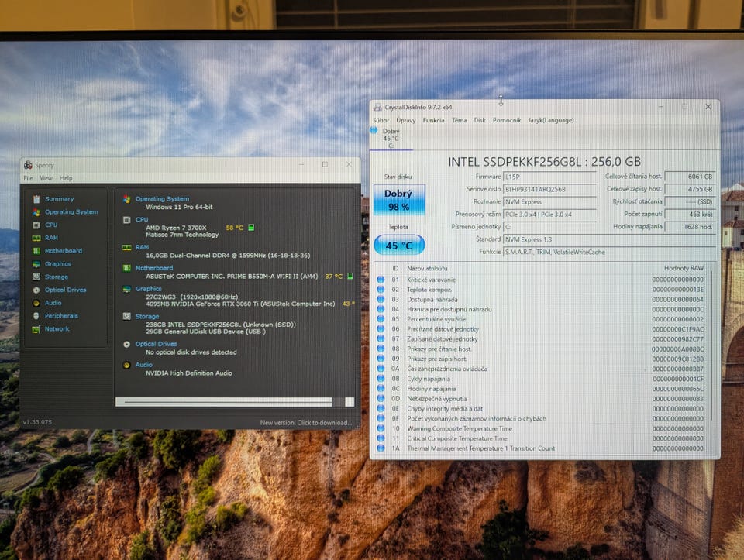
Task: Click the Dobrý 98 % health status button
Action: point(398,200)
